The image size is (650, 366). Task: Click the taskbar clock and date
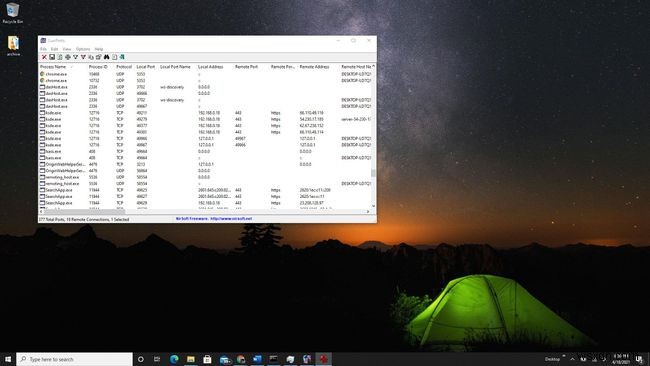[621, 359]
